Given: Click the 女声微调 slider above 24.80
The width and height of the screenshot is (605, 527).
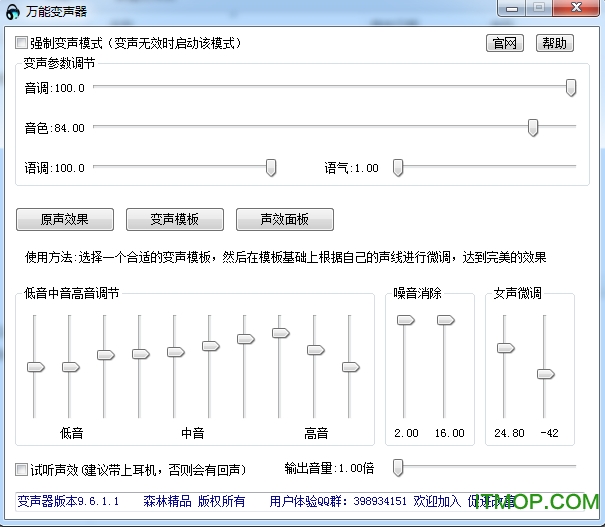Looking at the screenshot, I should (505, 348).
